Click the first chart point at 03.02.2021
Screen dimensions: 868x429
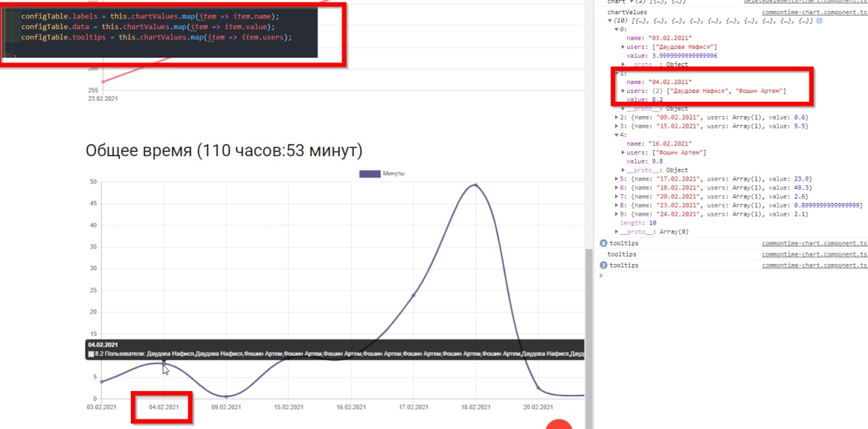[x=102, y=381]
